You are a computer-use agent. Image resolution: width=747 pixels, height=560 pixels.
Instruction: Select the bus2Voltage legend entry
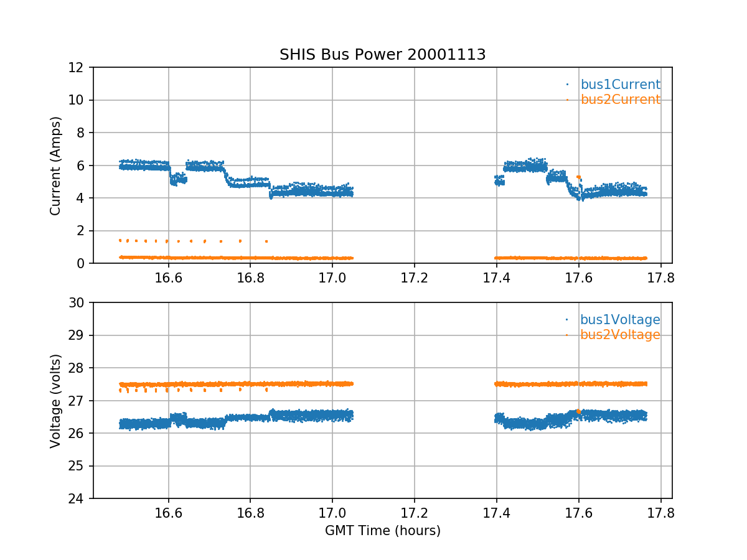click(x=620, y=335)
